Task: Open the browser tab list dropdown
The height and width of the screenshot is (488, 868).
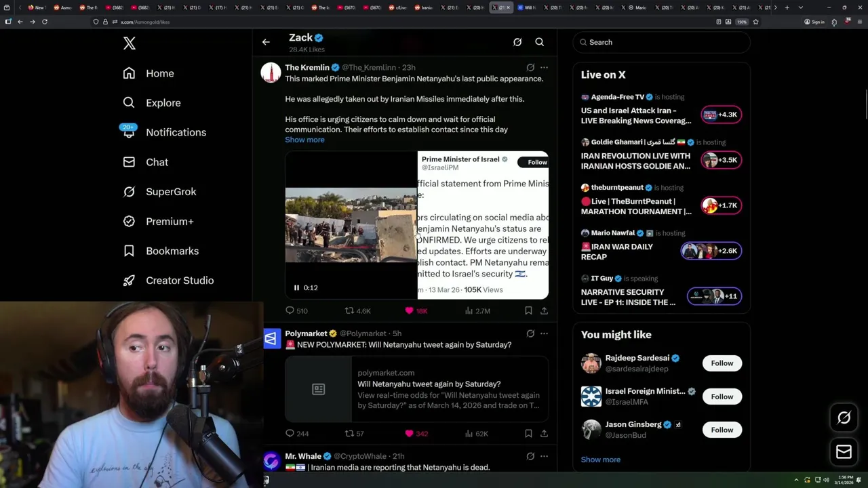Action: (x=801, y=7)
